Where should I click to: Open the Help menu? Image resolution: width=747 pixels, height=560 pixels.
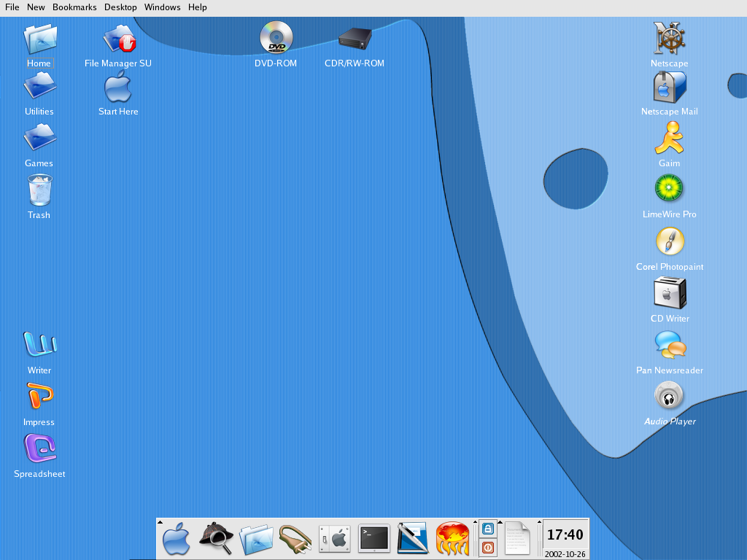tap(197, 7)
